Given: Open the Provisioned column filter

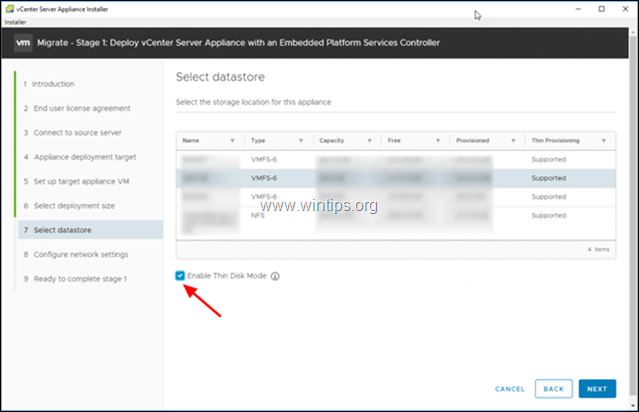Looking at the screenshot, I should tap(513, 141).
